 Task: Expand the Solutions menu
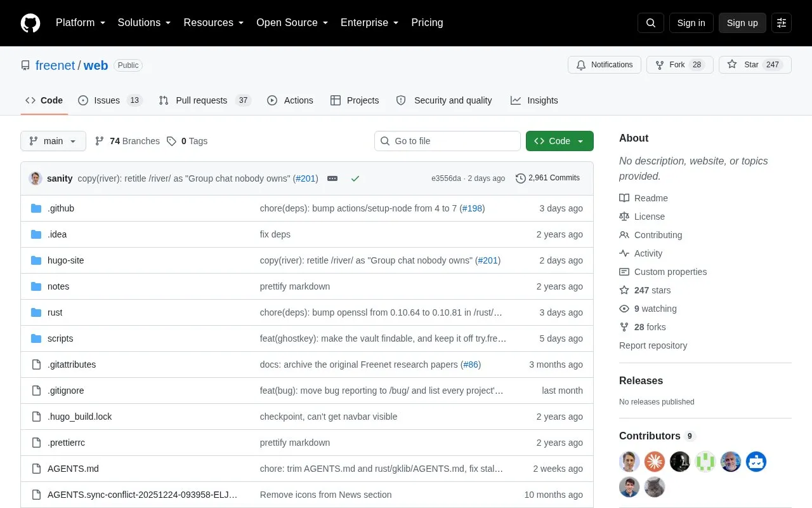145,23
